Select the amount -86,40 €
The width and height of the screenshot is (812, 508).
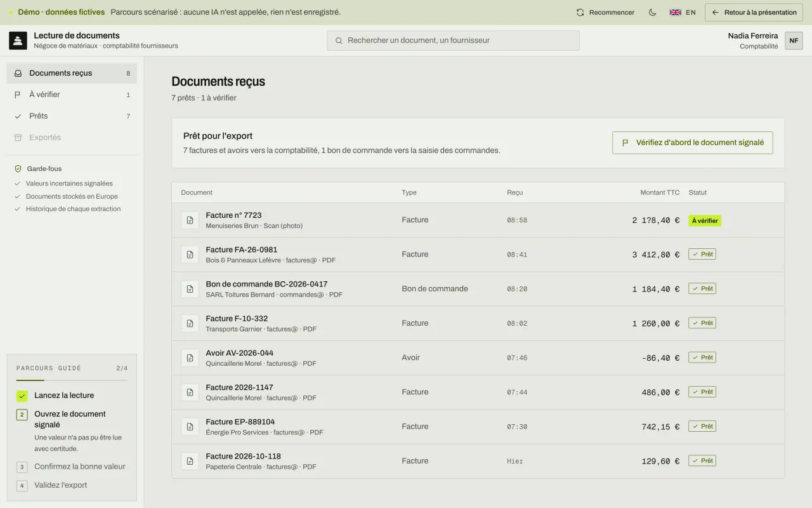coord(660,358)
